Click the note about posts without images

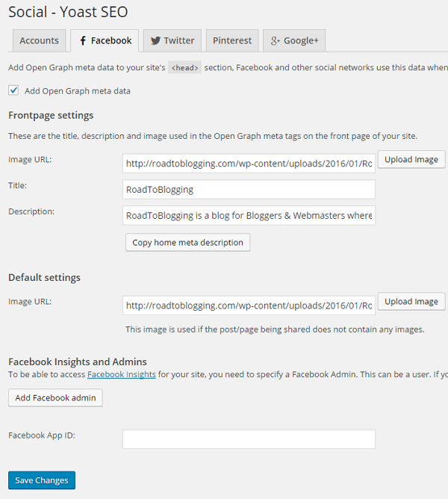point(275,329)
